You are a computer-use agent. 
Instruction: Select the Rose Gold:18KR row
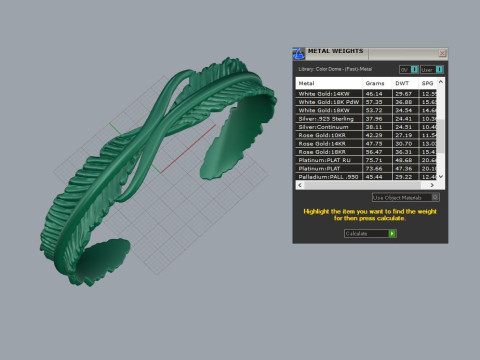366,152
